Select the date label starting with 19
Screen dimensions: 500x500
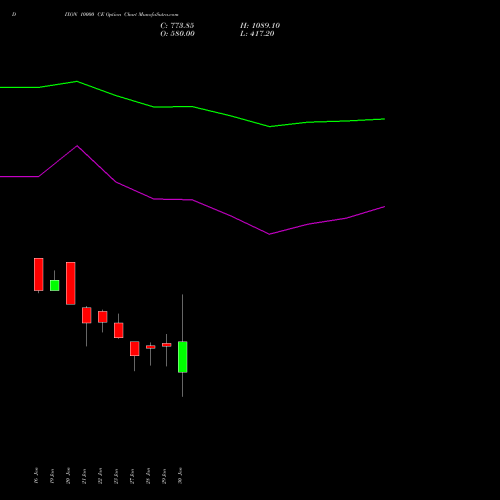(52, 476)
